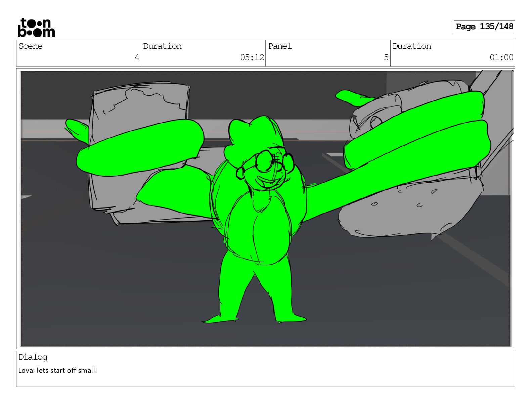Click dialog text 'Lova: lets start off small!'
The width and height of the screenshot is (532, 411).
(57, 370)
